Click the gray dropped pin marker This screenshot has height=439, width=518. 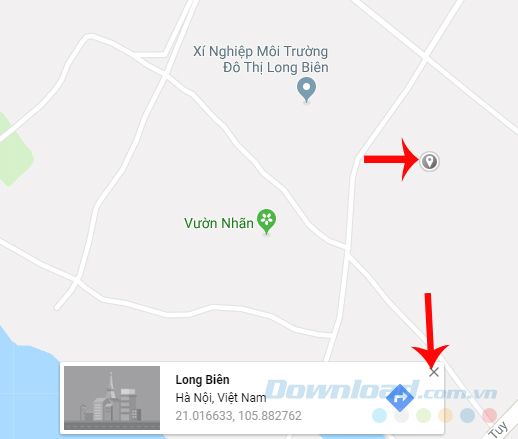click(x=429, y=162)
